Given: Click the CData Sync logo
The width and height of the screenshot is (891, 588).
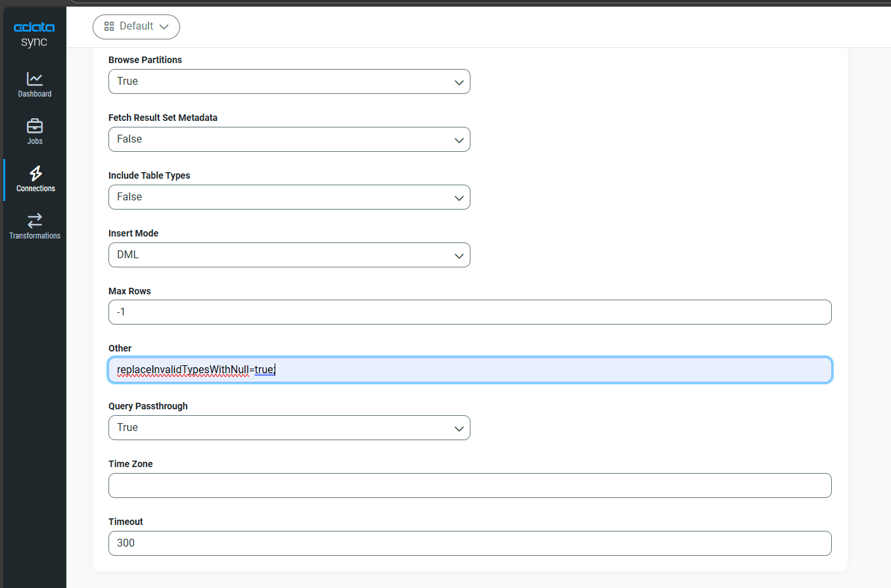Looking at the screenshot, I should click(x=34, y=34).
